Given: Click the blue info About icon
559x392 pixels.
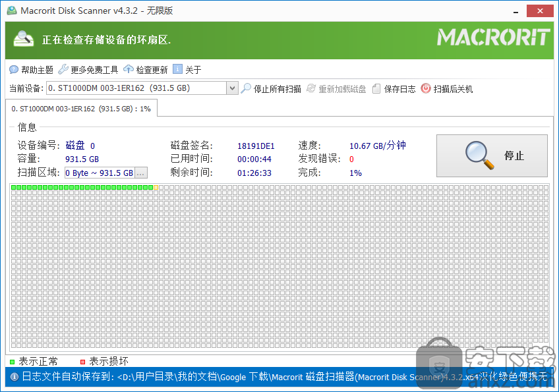Looking at the screenshot, I should 177,69.
